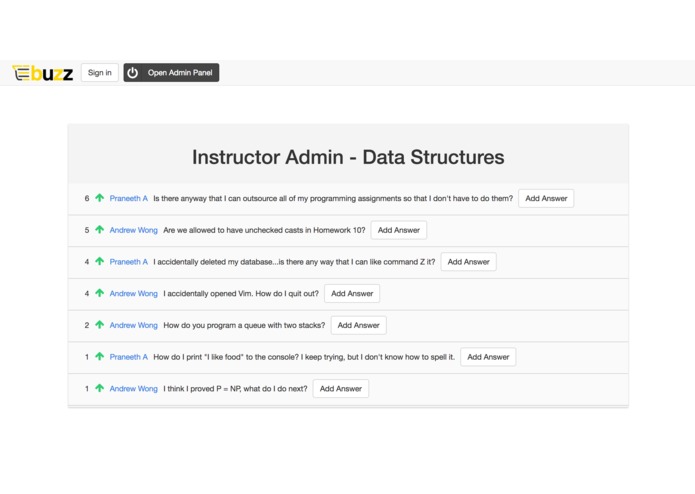
Task: Open Andrew Wong's profile on two stacks question
Action: pos(133,325)
